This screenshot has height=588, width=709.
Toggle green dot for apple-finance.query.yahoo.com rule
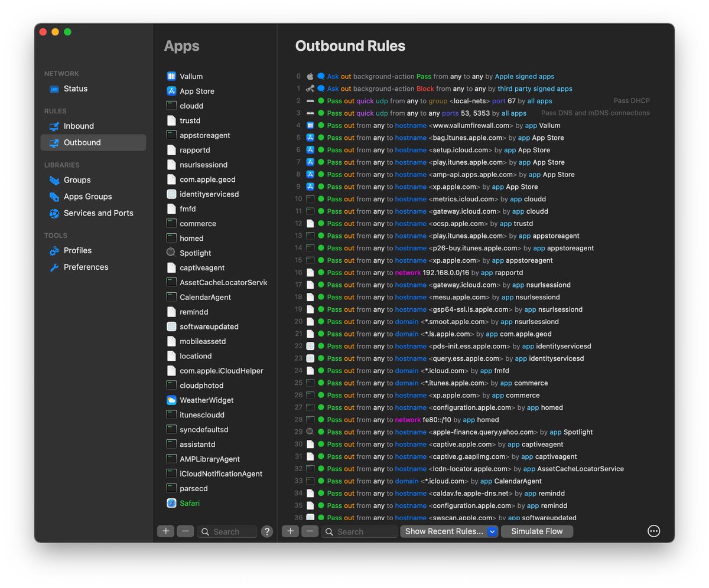point(321,432)
